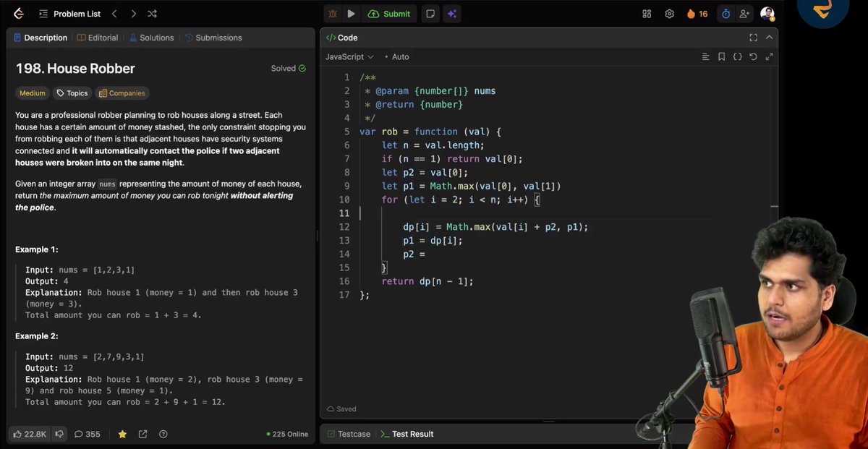
Task: Open the help question-mark icon
Action: tap(163, 434)
